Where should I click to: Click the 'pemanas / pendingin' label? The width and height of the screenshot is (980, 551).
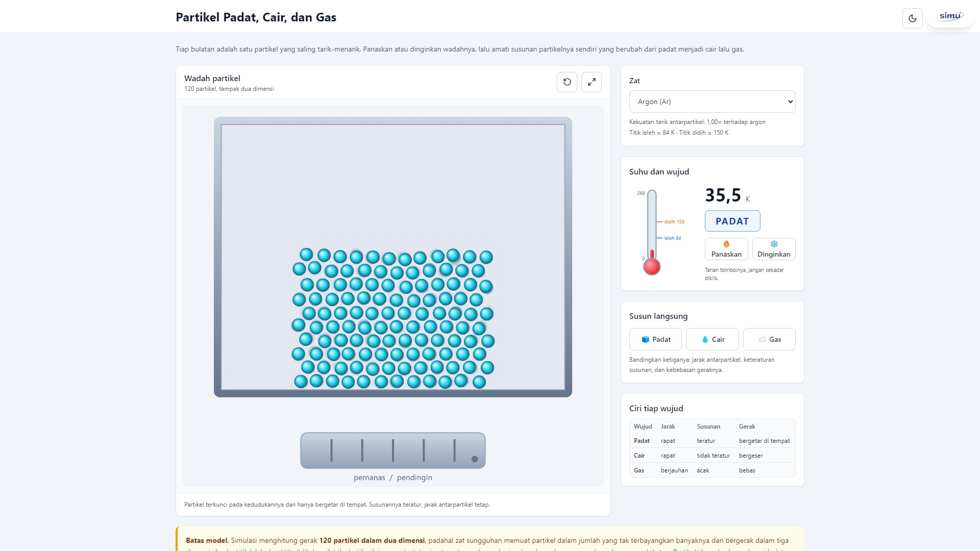(393, 478)
